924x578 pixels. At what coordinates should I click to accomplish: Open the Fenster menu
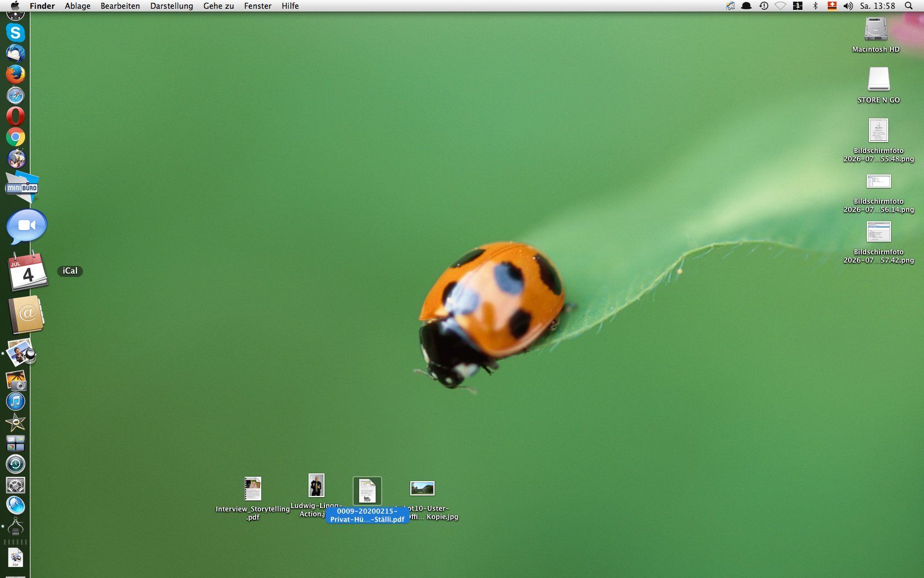(x=257, y=6)
